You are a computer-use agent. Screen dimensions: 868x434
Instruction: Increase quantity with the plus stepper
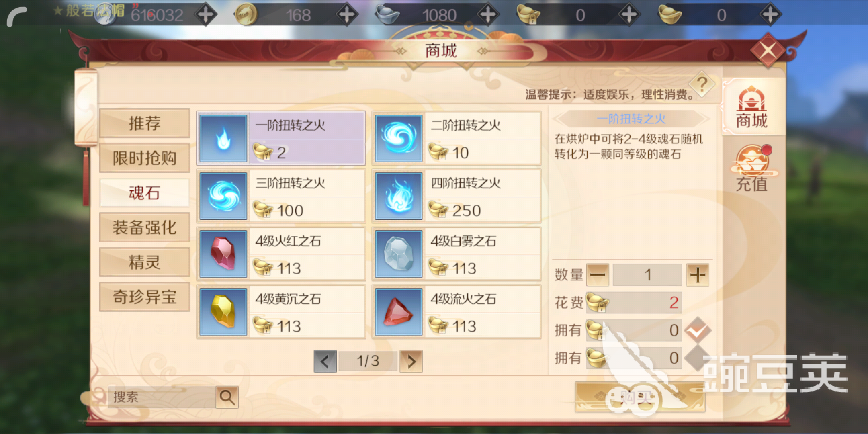(x=698, y=275)
